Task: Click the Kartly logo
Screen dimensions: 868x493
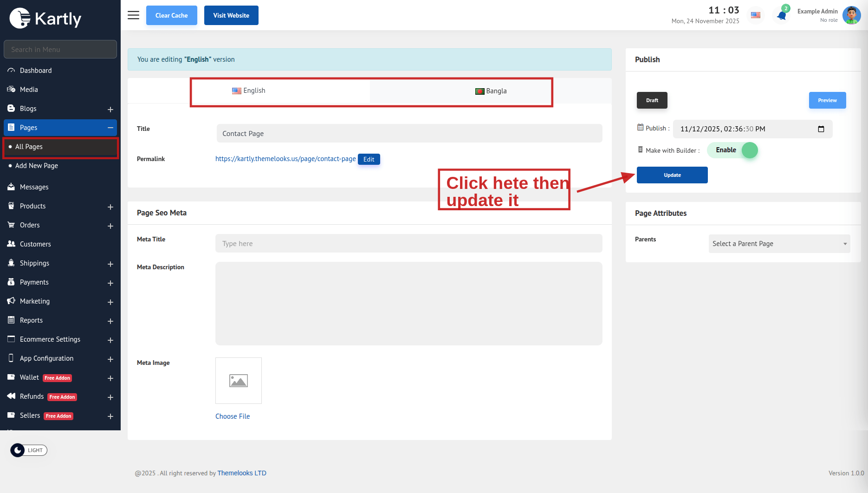Action: (x=45, y=19)
